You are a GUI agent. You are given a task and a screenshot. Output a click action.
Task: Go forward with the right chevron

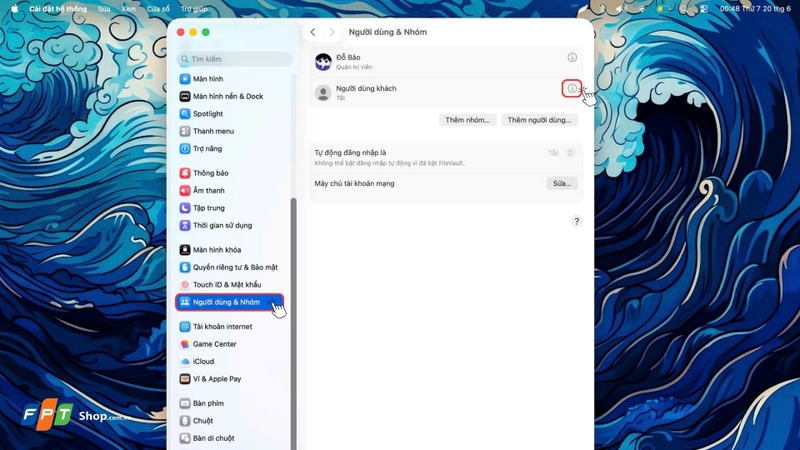(x=332, y=32)
